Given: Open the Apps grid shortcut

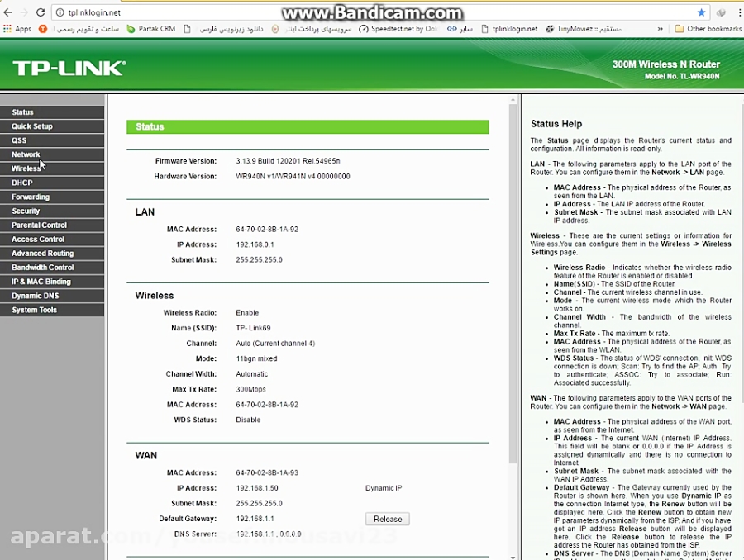Looking at the screenshot, I should pos(17,29).
